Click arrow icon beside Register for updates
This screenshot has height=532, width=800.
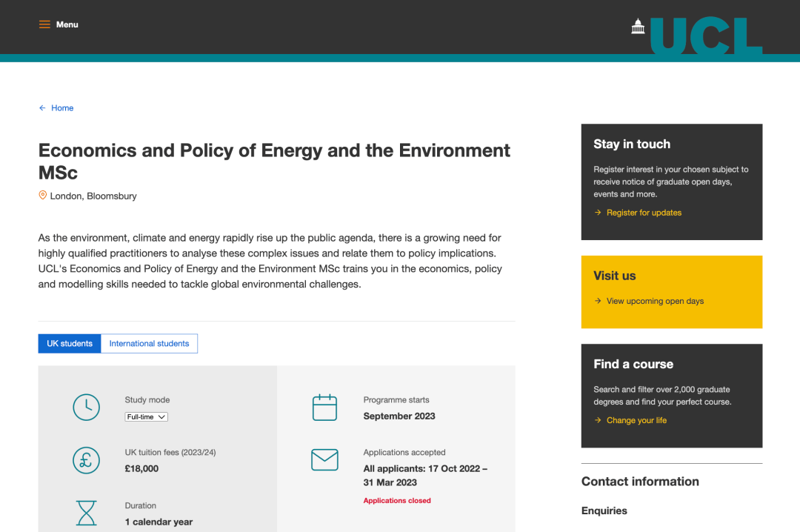[x=598, y=213]
